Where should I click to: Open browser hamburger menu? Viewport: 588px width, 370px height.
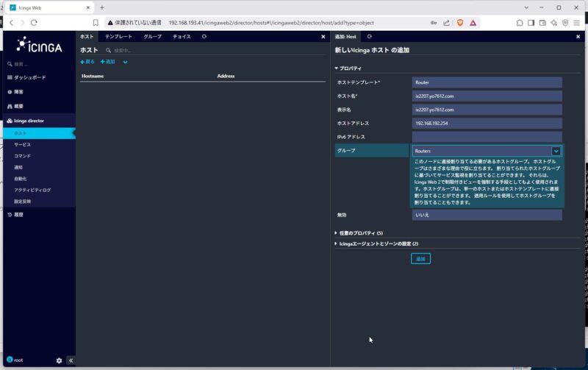577,23
